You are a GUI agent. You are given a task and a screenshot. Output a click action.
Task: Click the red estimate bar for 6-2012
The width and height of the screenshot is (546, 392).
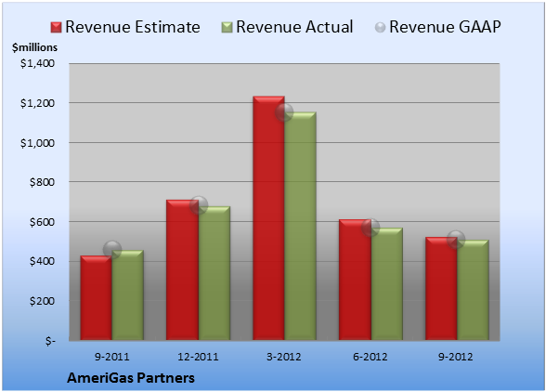(x=355, y=280)
